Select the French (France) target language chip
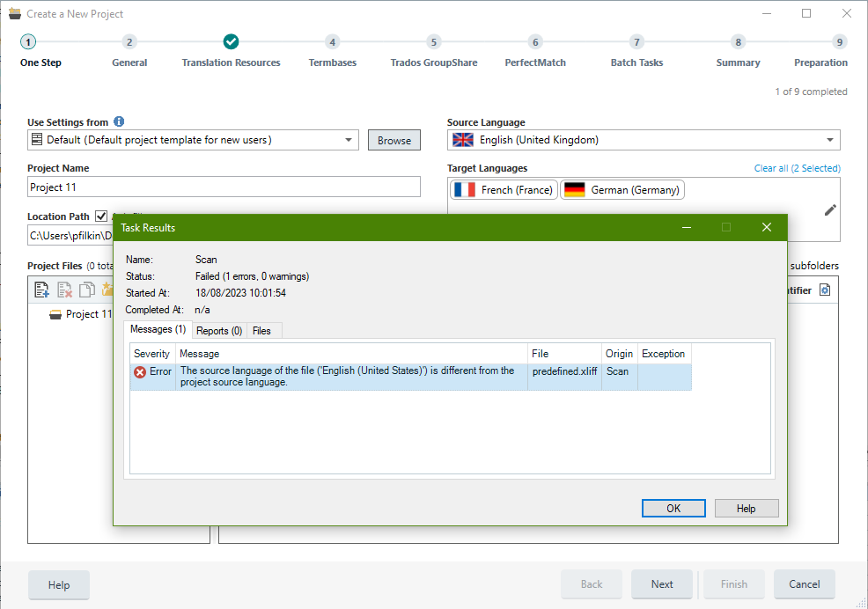This screenshot has width=868, height=609. coord(504,190)
